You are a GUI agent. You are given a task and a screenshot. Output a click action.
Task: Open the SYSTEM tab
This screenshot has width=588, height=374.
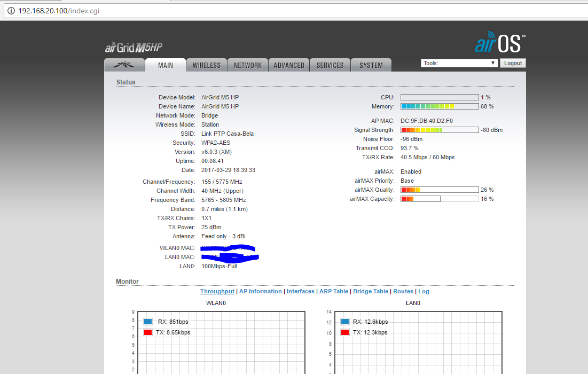click(x=371, y=65)
